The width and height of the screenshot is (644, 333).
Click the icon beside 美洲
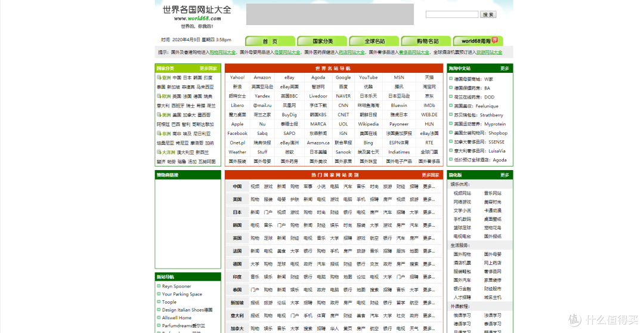click(x=159, y=115)
